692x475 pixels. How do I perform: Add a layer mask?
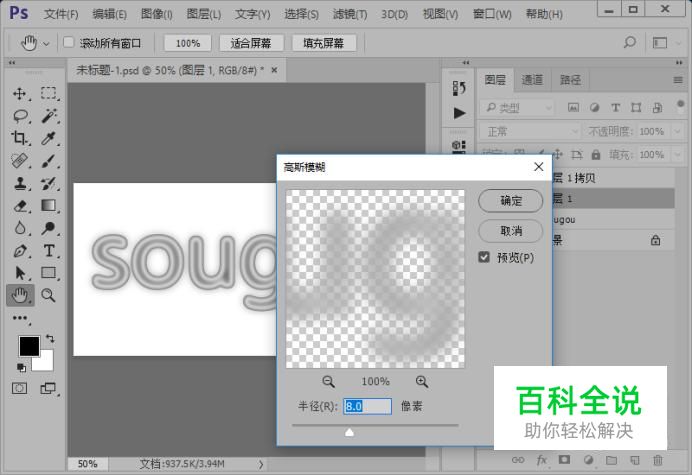pos(564,460)
